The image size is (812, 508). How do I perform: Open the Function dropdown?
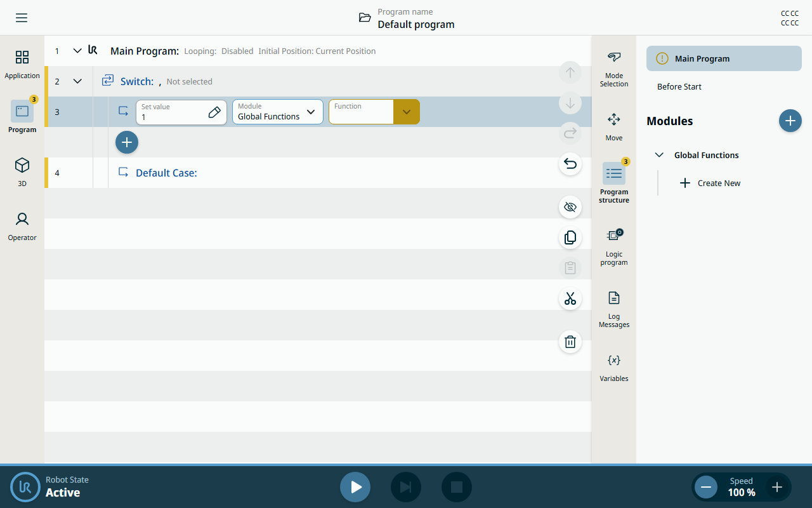(374, 112)
